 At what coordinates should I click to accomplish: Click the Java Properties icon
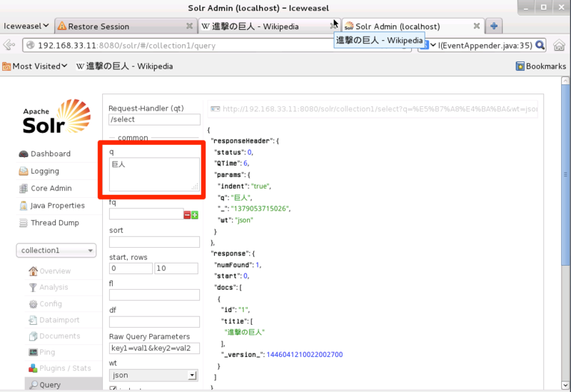tap(24, 206)
